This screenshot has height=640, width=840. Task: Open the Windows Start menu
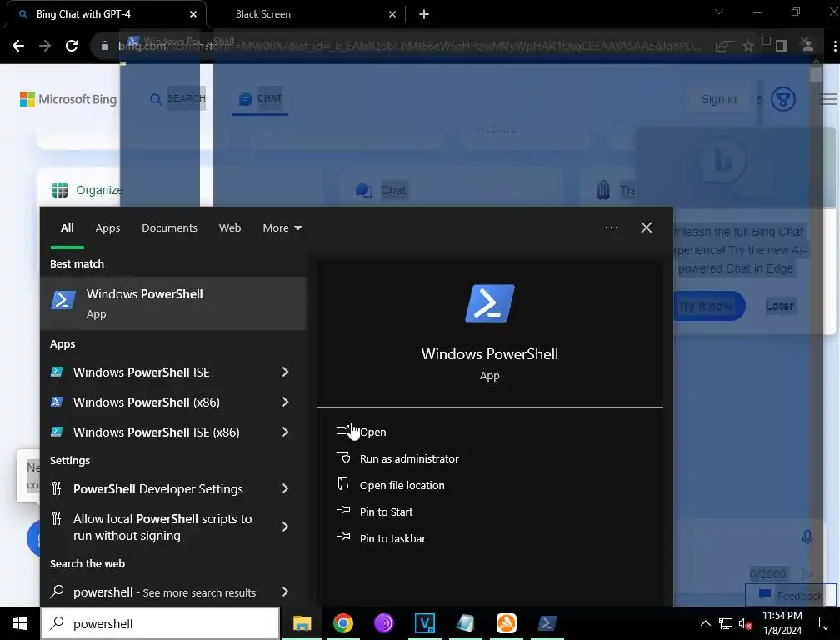20,623
